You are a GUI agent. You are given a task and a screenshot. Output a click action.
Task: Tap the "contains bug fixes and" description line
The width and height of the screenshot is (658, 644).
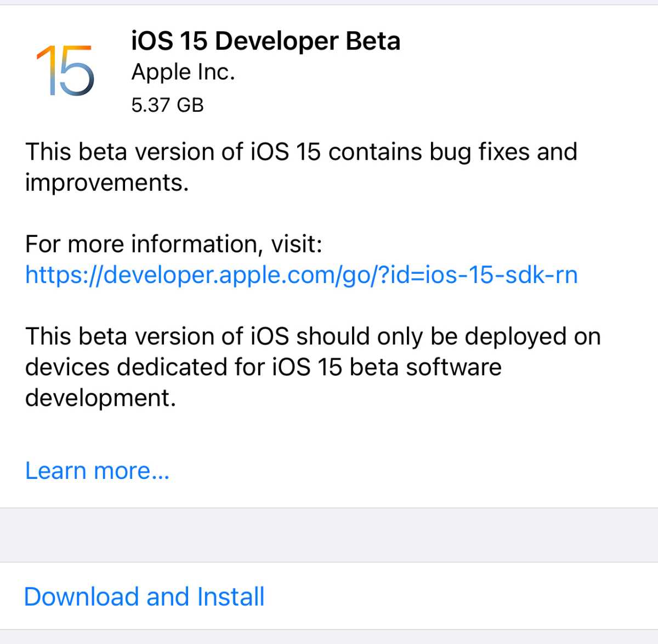pyautogui.click(x=452, y=152)
